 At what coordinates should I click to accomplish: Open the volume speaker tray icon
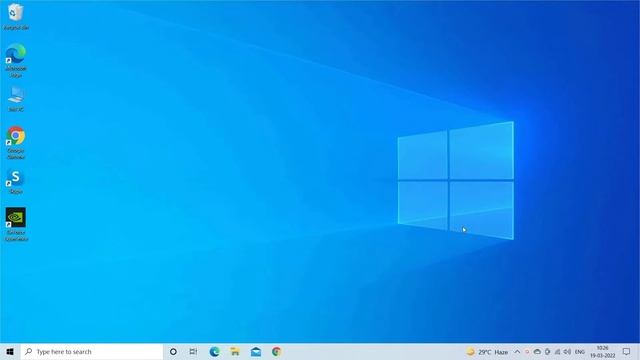tap(567, 352)
